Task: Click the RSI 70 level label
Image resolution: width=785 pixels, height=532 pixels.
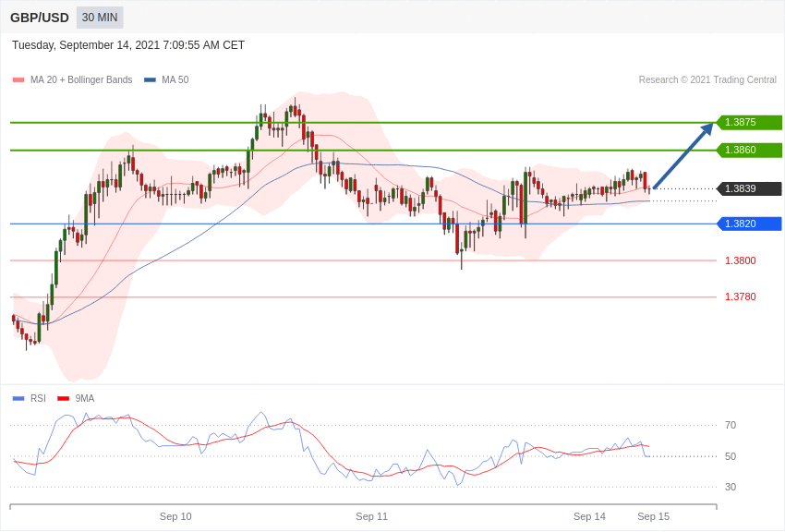Action: click(x=731, y=426)
